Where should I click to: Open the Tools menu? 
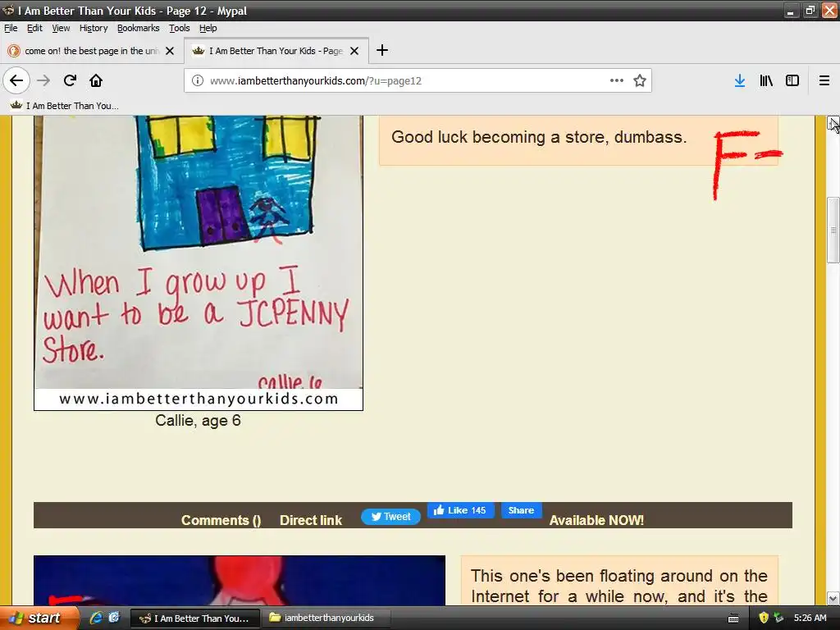(180, 28)
